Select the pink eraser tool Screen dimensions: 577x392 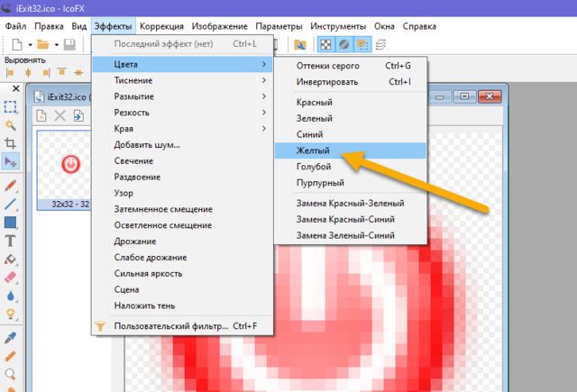click(x=10, y=278)
